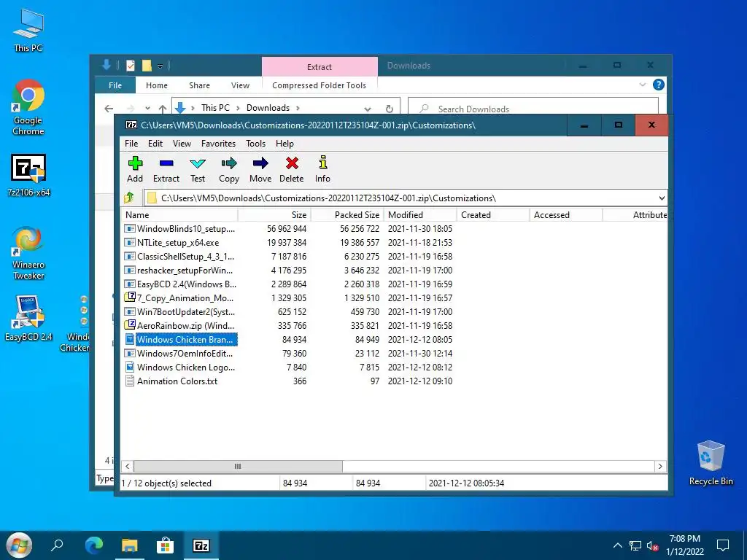Viewport: 747px width, 560px height.
Task: Click Downloads breadcrumb in Explorer
Action: (268, 108)
